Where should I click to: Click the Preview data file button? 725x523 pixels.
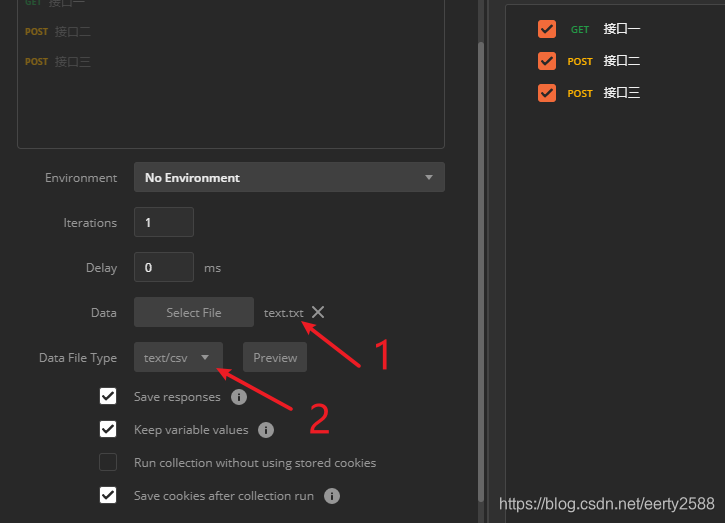tap(275, 357)
